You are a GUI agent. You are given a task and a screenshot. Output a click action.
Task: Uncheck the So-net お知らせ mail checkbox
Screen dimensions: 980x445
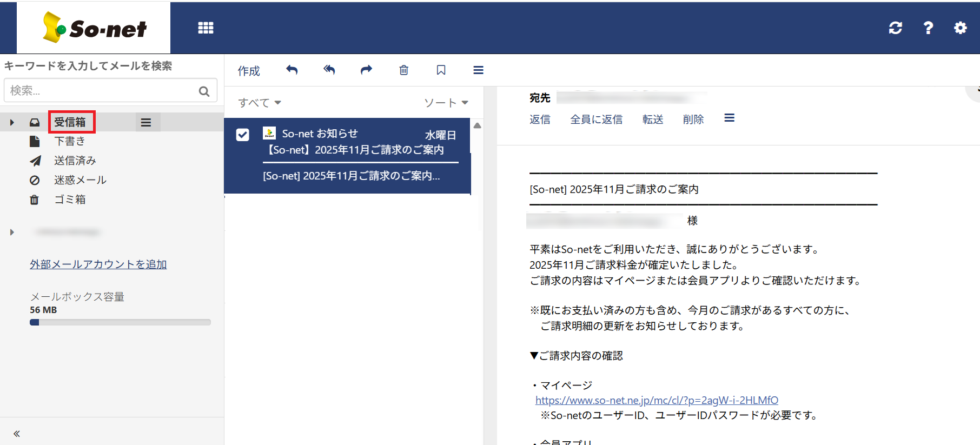pyautogui.click(x=243, y=135)
